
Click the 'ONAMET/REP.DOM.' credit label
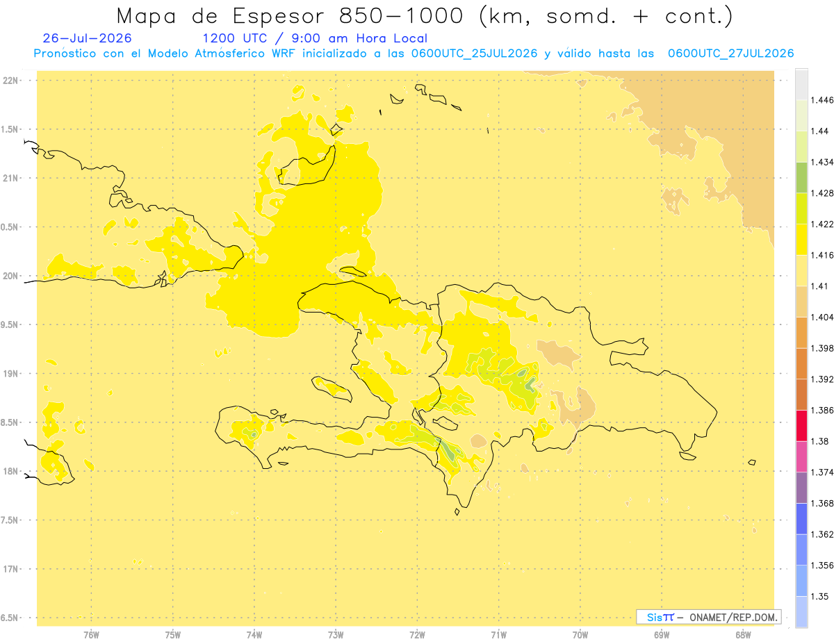733,617
